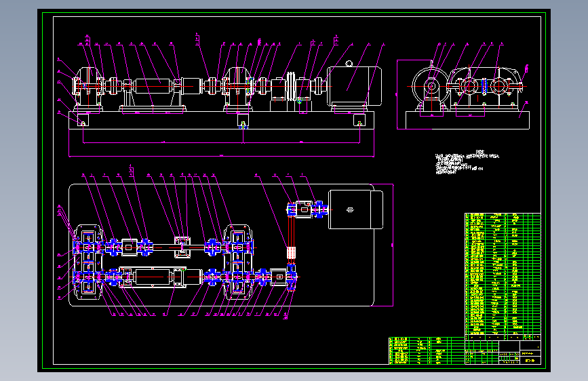Click the right gearbox in top plan view
The image size is (588, 381).
238,262
